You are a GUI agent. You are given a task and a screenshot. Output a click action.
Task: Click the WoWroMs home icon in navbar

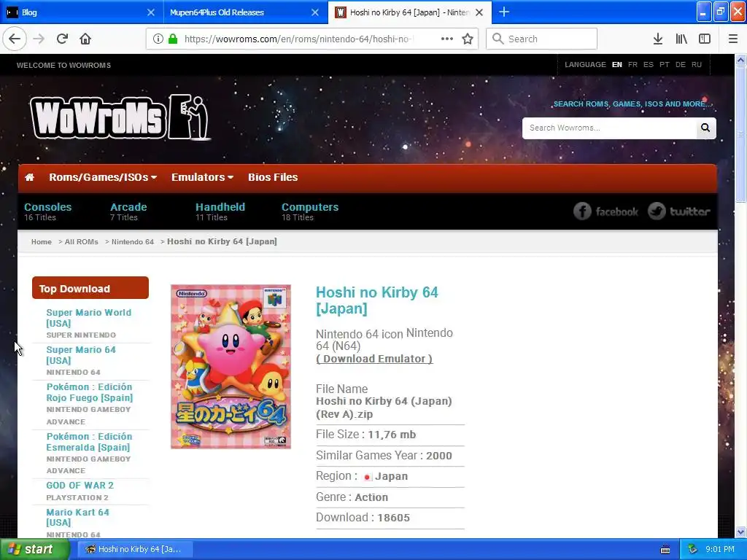click(29, 177)
